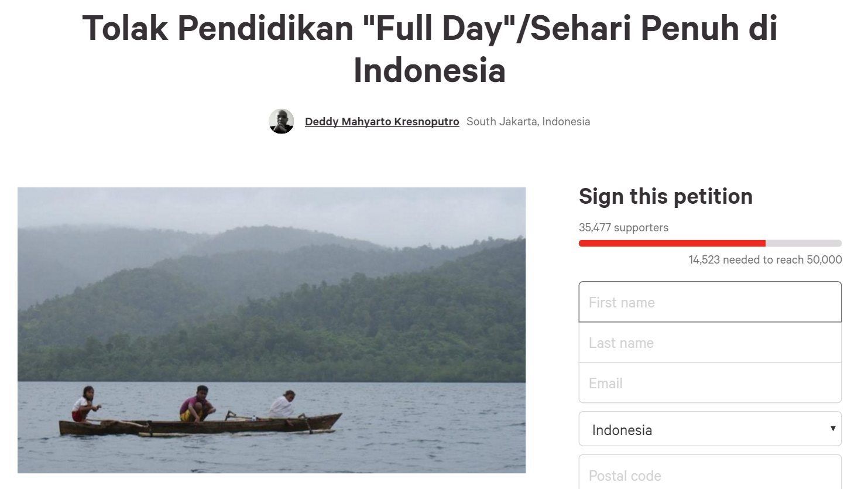Image resolution: width=868 pixels, height=489 pixels.
Task: Click the child in red shorts on the canoe
Action: tap(85, 404)
